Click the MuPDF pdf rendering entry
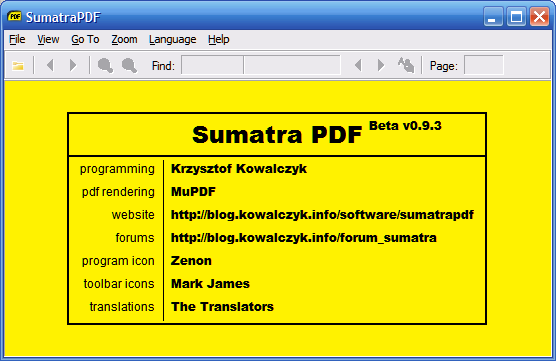The width and height of the screenshot is (556, 361). tap(193, 192)
